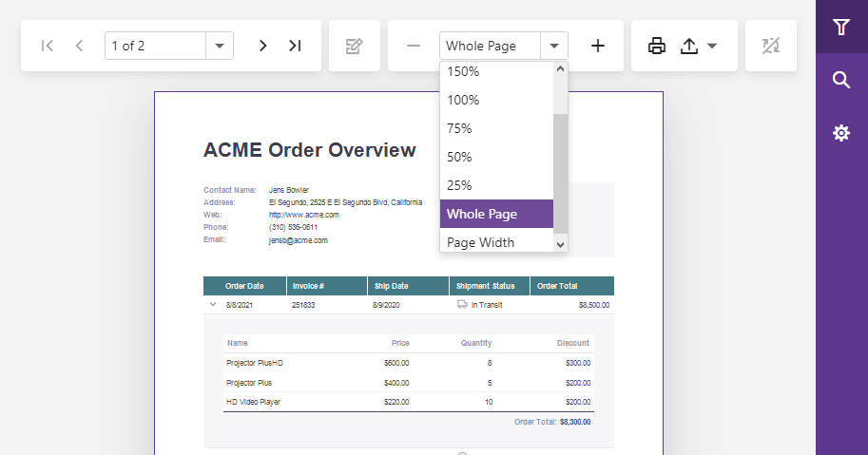
Task: Click the zoom in plus button
Action: pos(598,46)
